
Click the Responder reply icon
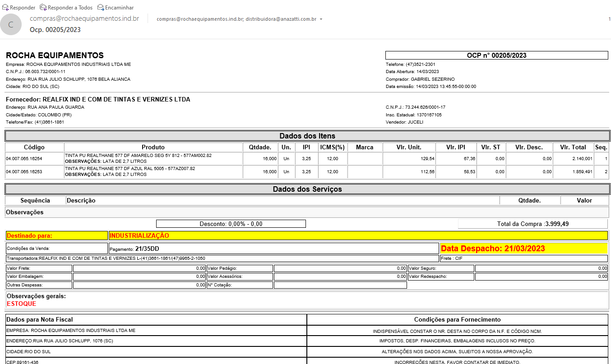(5, 8)
